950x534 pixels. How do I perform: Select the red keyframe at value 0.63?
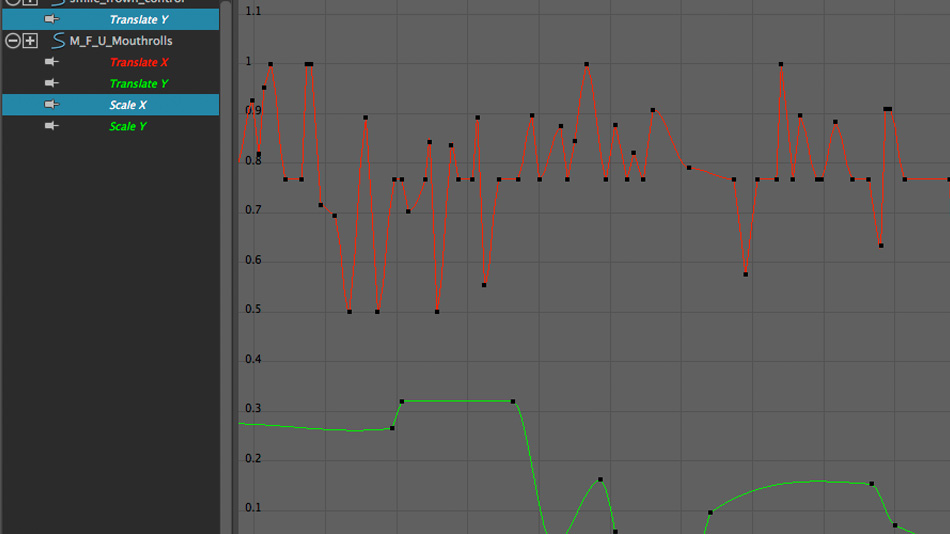pos(881,245)
